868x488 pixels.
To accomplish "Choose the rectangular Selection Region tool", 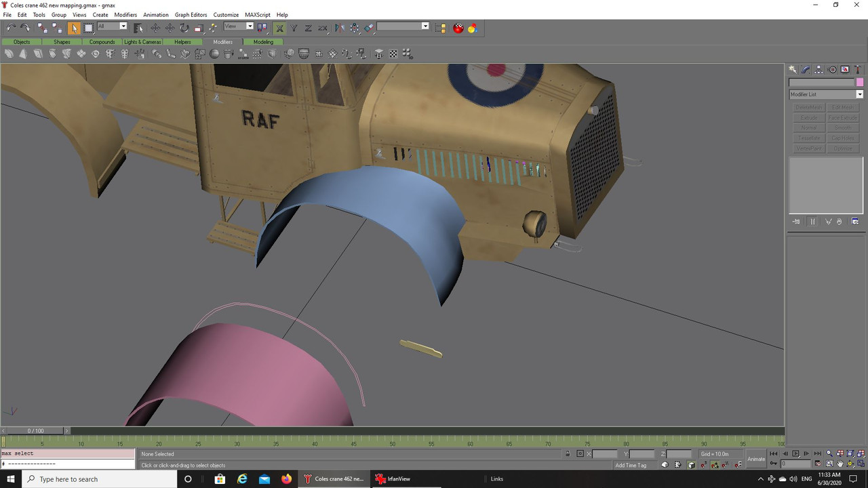I will (x=89, y=28).
